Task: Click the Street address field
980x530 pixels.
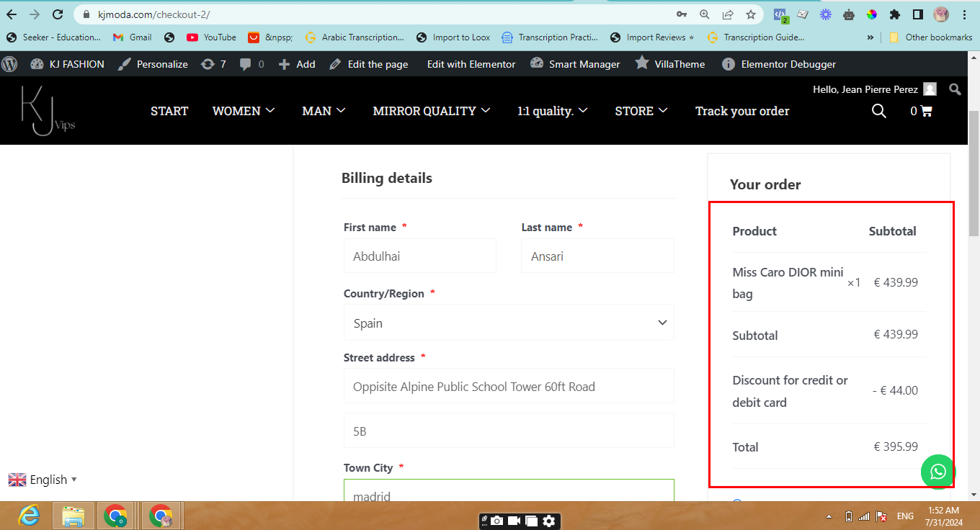Action: click(x=509, y=386)
